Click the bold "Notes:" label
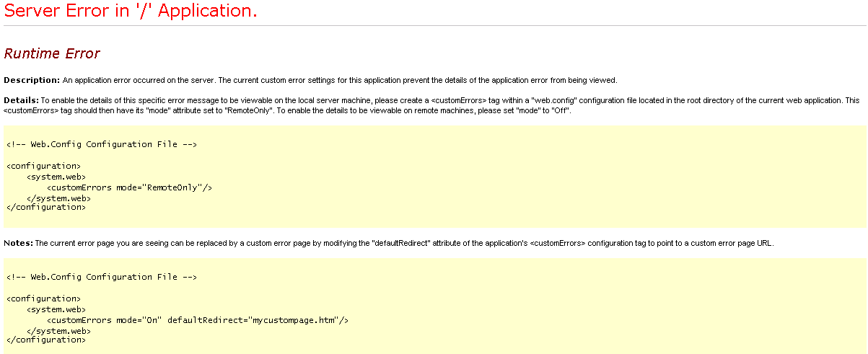Viewport: 868px width, 354px height. [x=18, y=244]
